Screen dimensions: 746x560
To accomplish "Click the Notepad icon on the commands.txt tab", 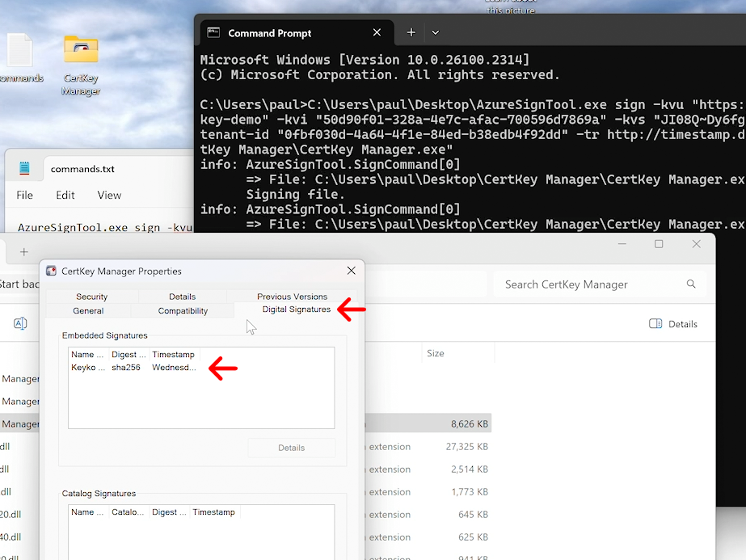I will (23, 167).
